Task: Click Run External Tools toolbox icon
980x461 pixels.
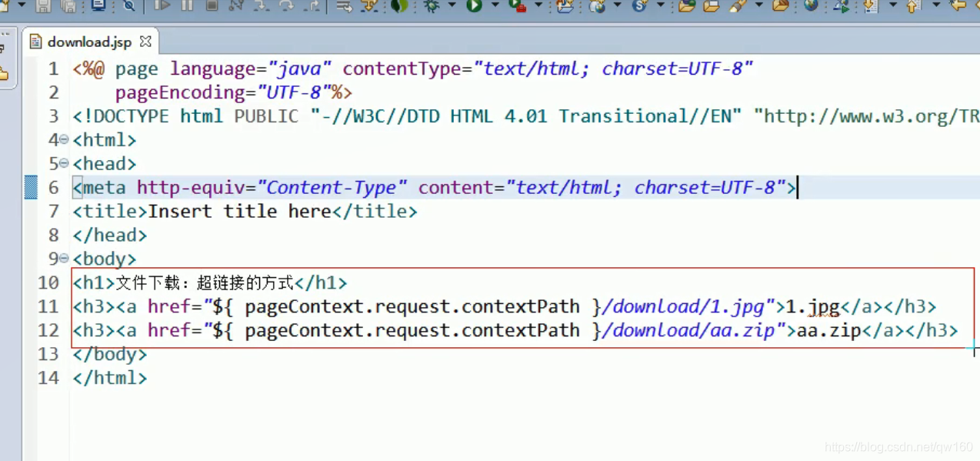Action: pyautogui.click(x=517, y=5)
